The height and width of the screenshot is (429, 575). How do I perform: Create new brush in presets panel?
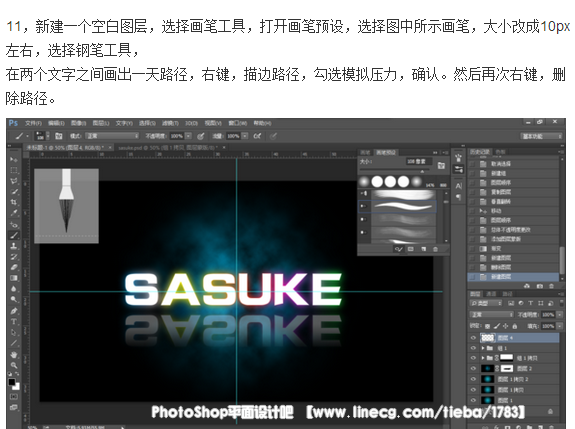click(424, 249)
